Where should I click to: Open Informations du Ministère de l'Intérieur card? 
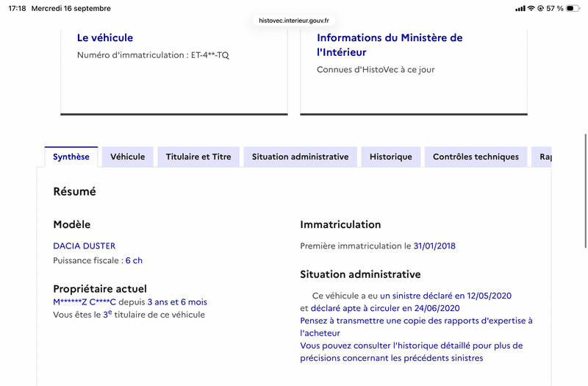(x=390, y=45)
